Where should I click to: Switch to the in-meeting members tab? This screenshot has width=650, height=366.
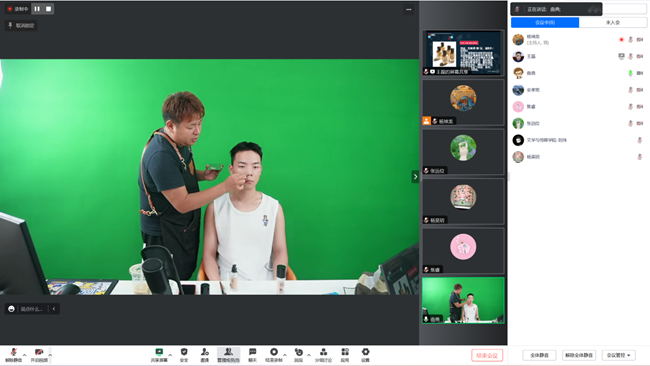click(x=545, y=22)
